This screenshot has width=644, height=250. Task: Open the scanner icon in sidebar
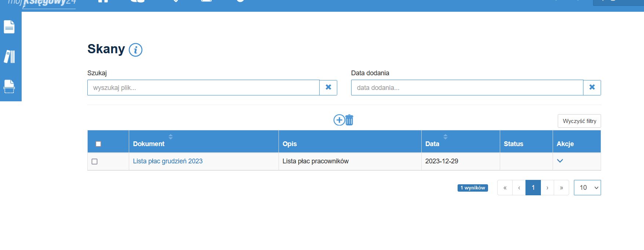pos(9,87)
